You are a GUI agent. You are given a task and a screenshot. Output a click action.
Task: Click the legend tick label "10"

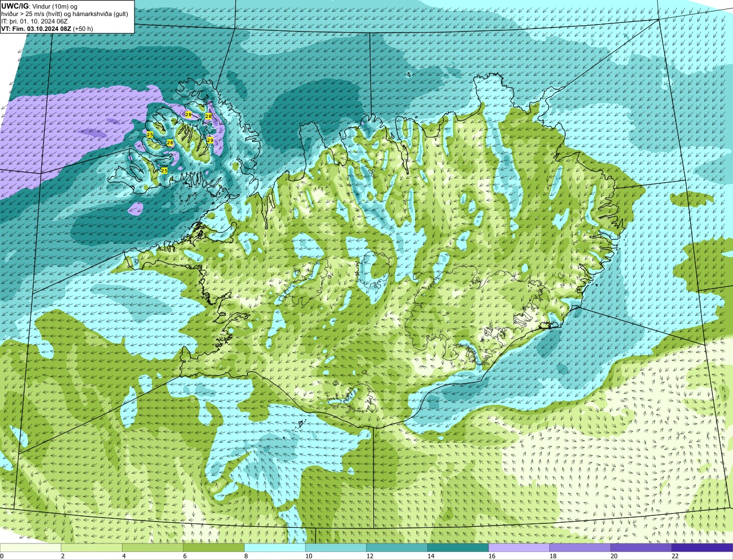pyautogui.click(x=309, y=556)
